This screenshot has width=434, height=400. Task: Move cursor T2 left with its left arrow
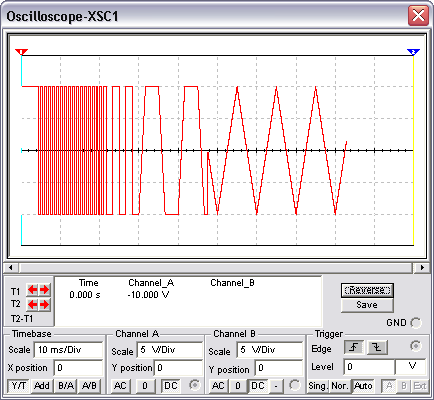(32, 305)
